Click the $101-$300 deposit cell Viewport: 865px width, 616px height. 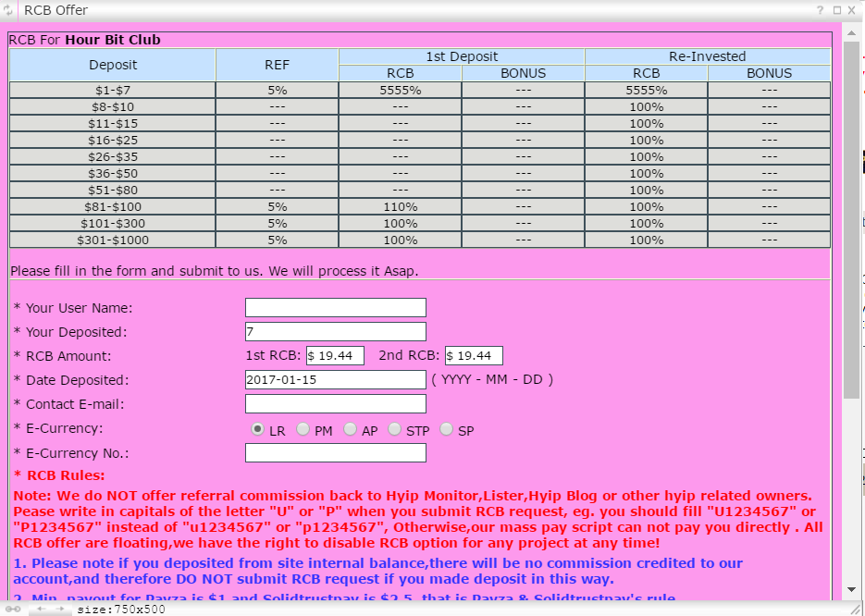[113, 223]
